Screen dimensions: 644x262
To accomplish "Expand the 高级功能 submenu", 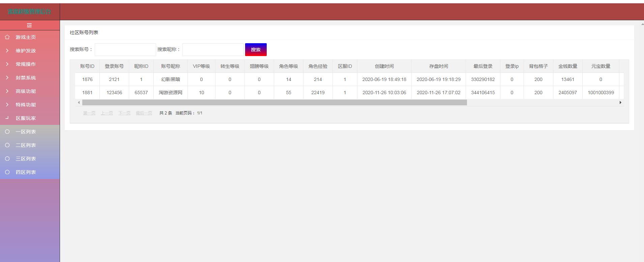I will pos(26,91).
